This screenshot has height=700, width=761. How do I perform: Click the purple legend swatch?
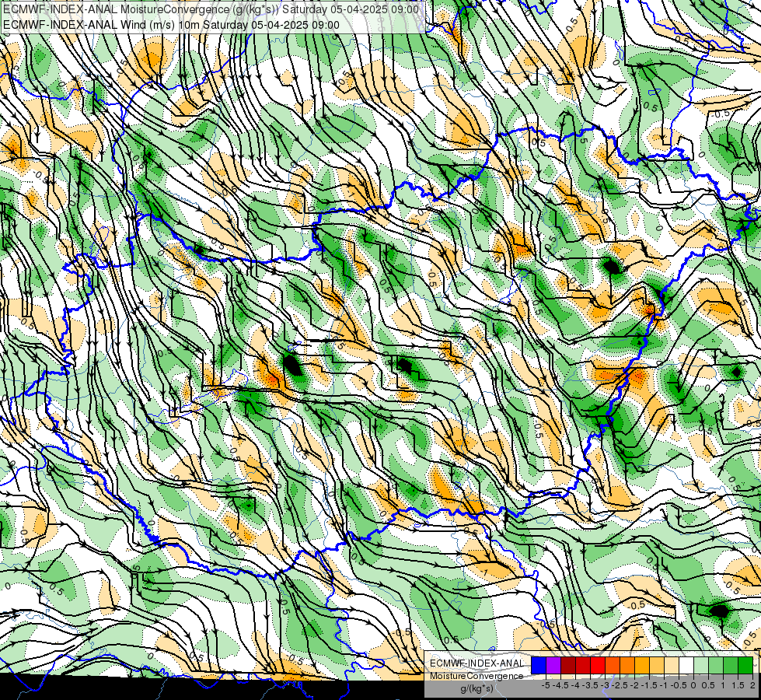coord(553,665)
